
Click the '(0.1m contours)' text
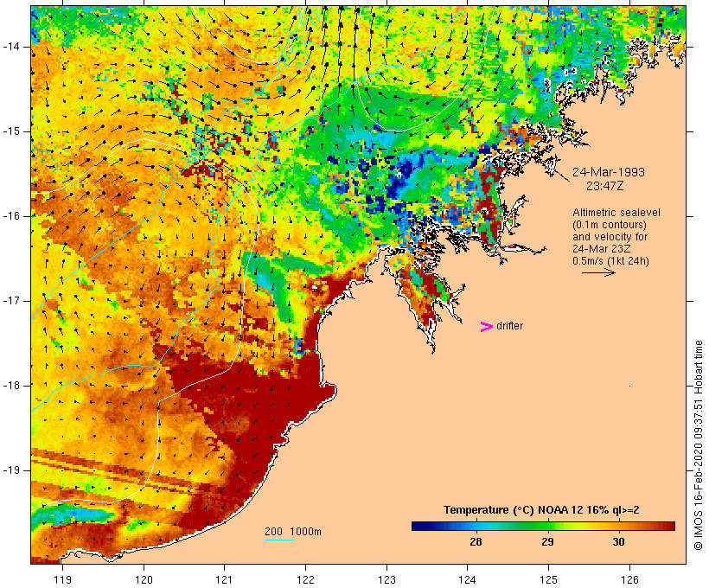[x=610, y=225]
